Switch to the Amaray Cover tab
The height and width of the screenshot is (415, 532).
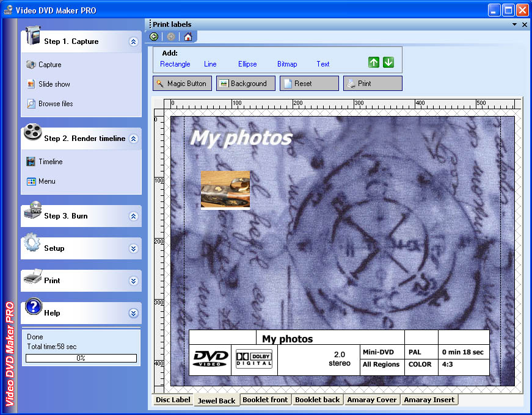(x=372, y=400)
